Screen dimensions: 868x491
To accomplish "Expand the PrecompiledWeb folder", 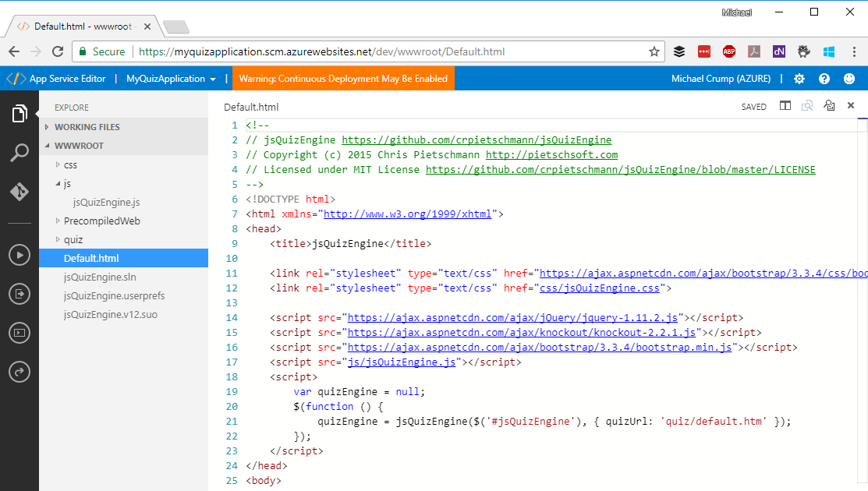I will 58,221.
